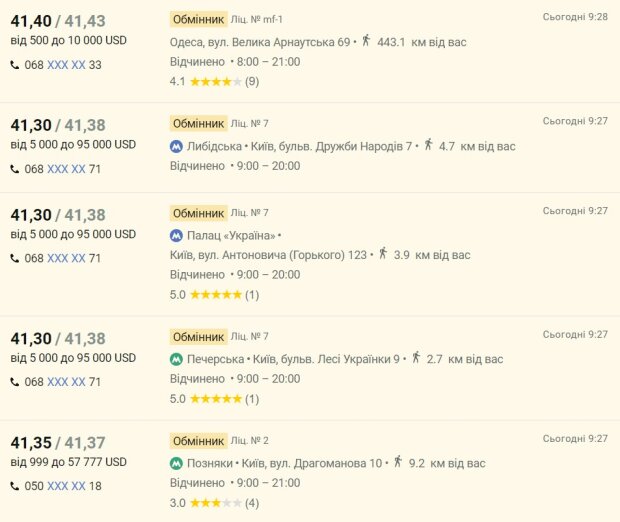Click the green metro icon next to Печерська
The image size is (620, 522).
pyautogui.click(x=176, y=359)
